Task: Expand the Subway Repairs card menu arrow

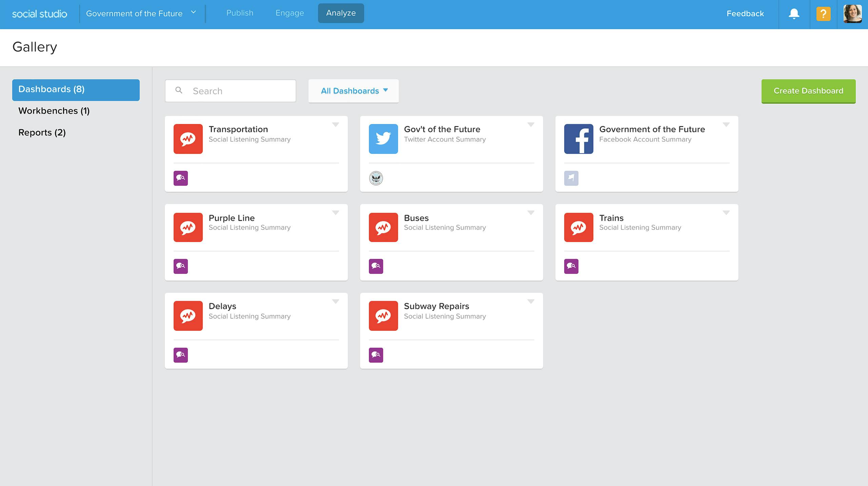Action: tap(531, 302)
